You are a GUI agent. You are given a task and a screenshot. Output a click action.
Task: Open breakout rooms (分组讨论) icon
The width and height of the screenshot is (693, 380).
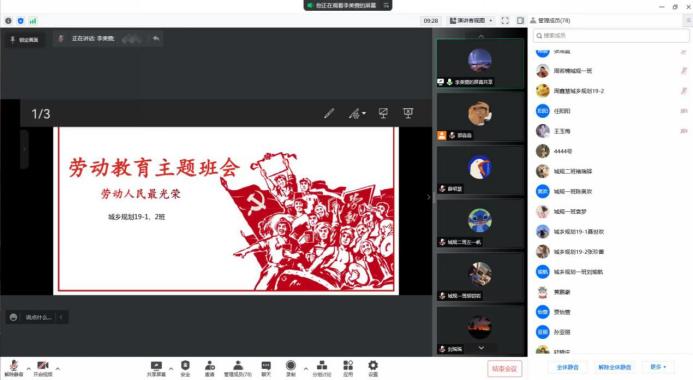point(322,368)
